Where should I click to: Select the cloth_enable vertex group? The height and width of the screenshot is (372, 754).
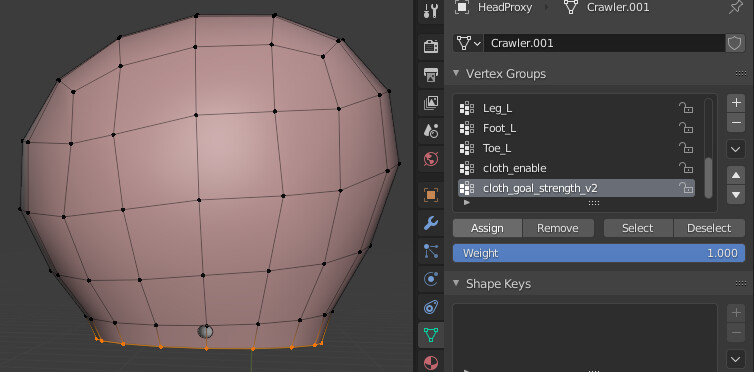[576, 168]
